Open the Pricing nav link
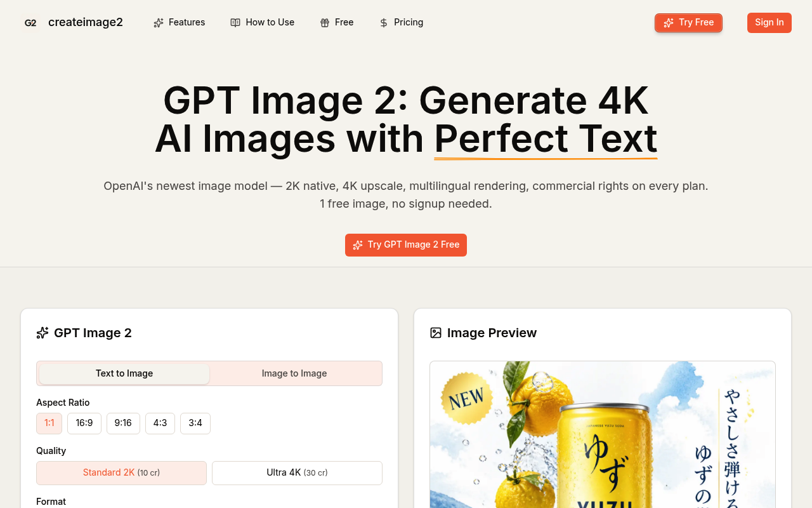 (401, 22)
